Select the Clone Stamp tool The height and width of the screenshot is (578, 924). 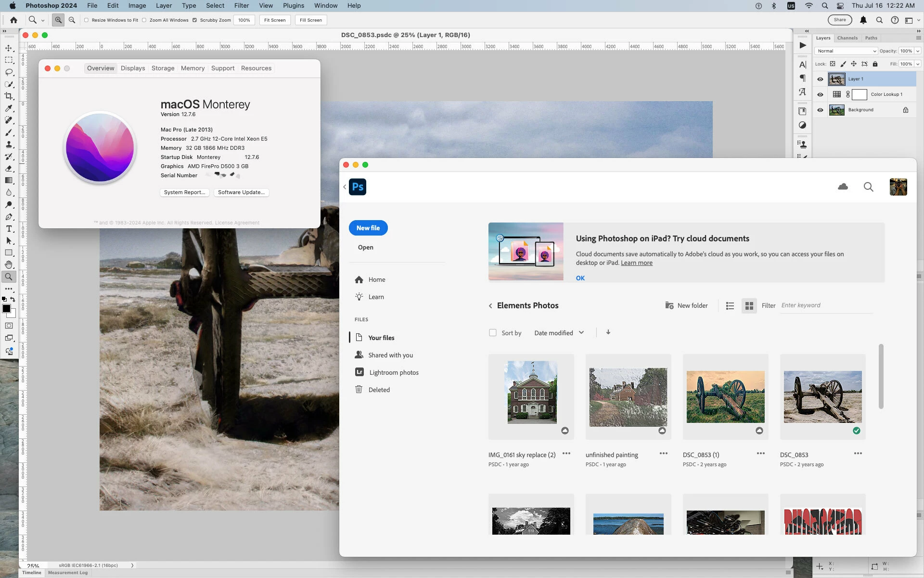[9, 144]
